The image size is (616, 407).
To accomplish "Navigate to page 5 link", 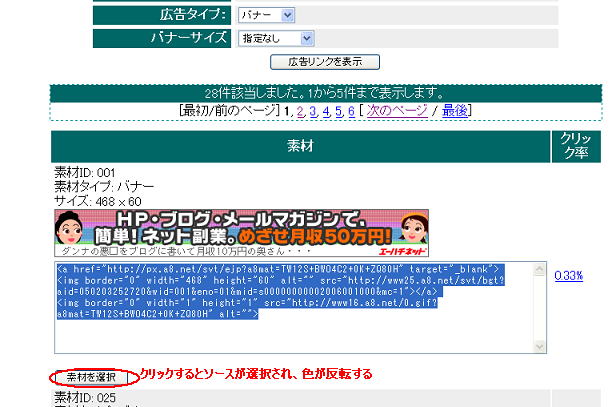I will 339,110.
